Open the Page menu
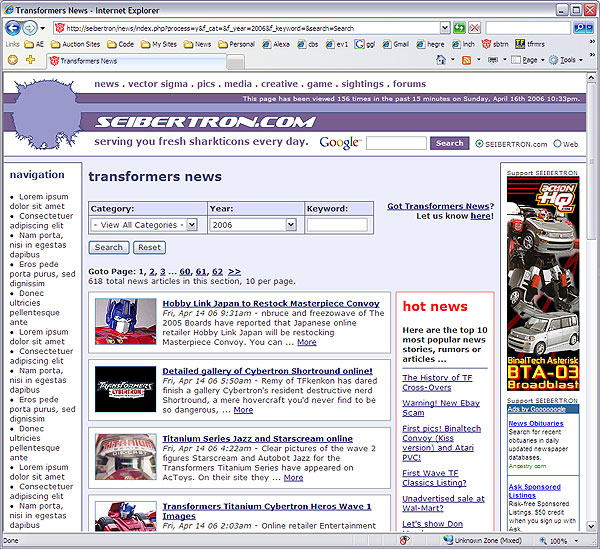This screenshot has height=549, width=600. coord(528,60)
